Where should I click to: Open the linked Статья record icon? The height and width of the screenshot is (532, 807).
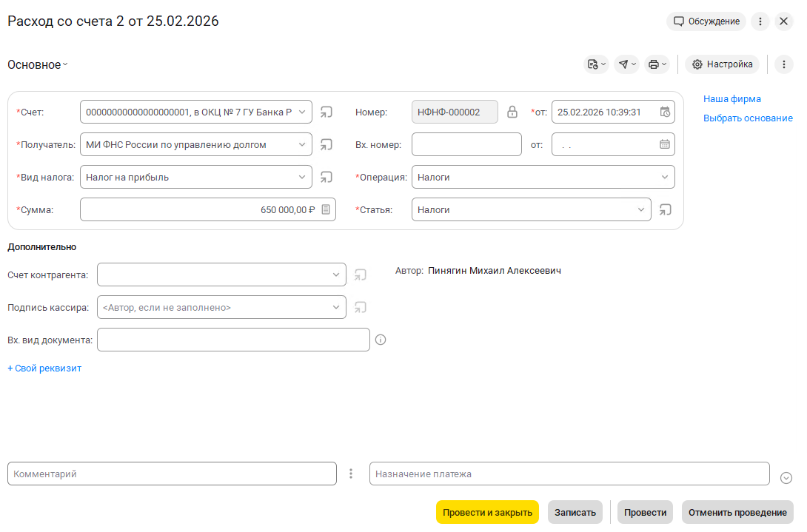pyautogui.click(x=666, y=210)
